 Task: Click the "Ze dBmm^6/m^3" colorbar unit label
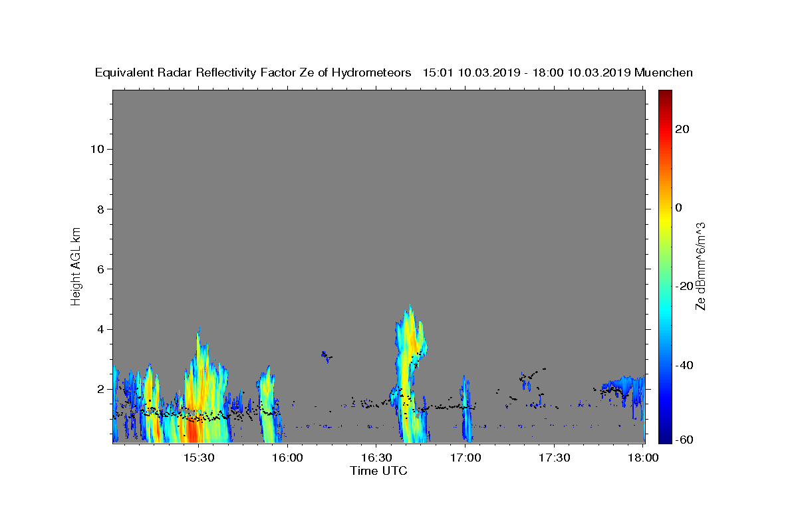(x=700, y=266)
